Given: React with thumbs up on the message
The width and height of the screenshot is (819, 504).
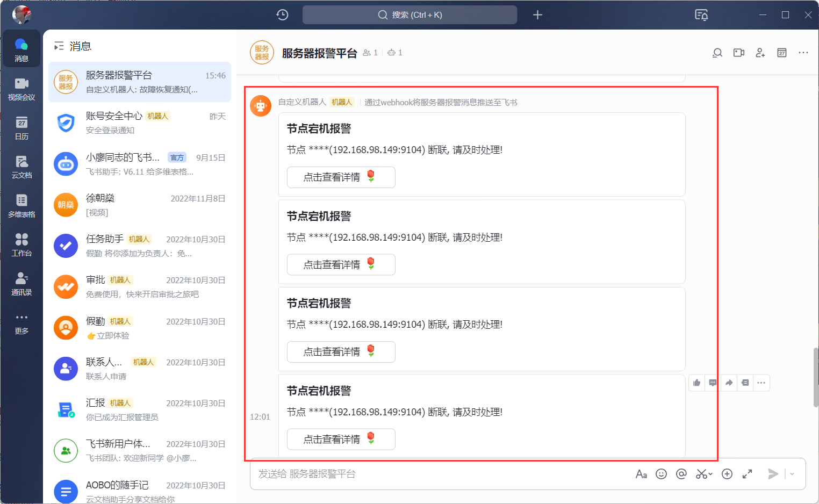Looking at the screenshot, I should click(697, 383).
